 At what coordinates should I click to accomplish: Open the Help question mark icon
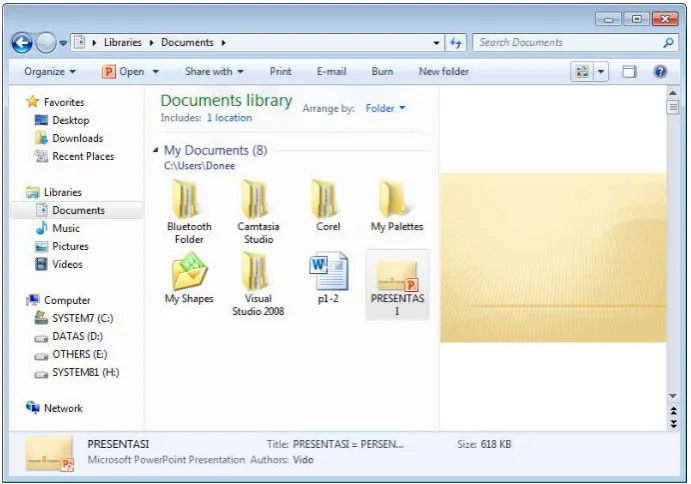tap(660, 71)
